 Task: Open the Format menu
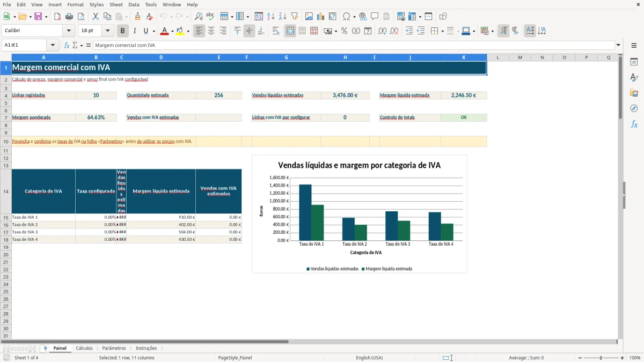pos(75,4)
